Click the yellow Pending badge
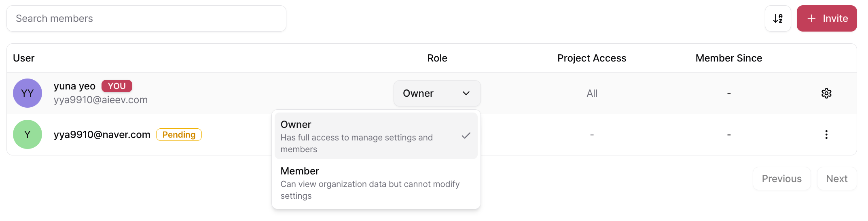868x221 pixels. [x=179, y=135]
